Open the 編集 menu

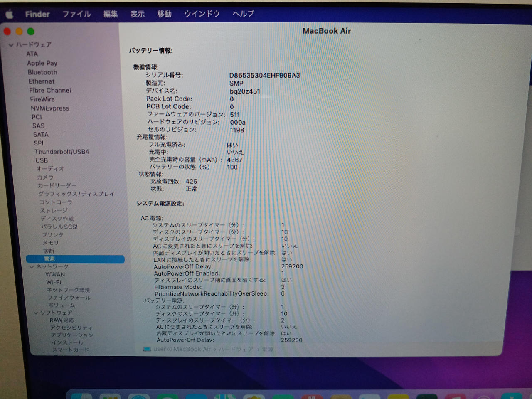111,14
